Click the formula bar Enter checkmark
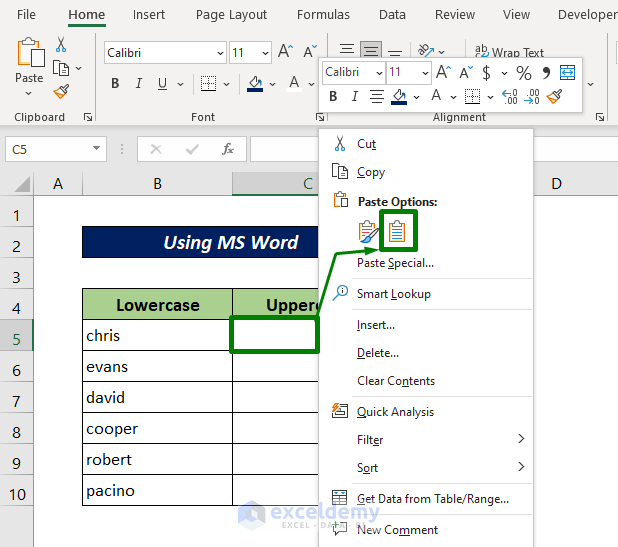The width and height of the screenshot is (618, 547). tap(192, 149)
